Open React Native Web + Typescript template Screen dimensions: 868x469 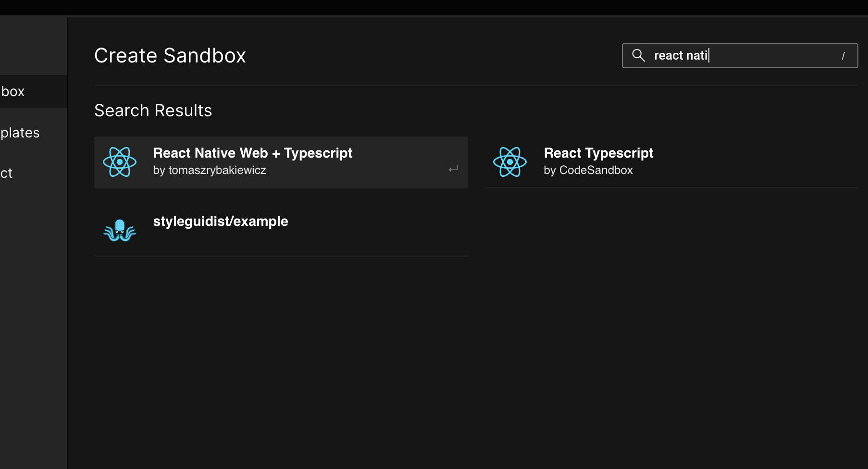(x=281, y=162)
